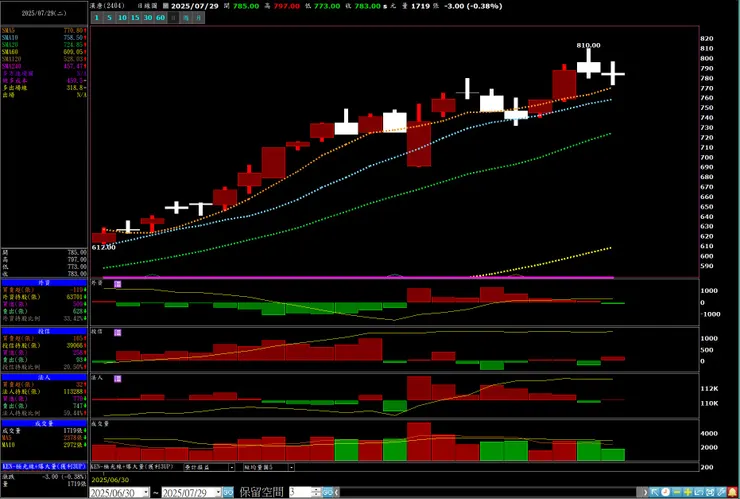The width and height of the screenshot is (740, 499).
Task: Click the yellow plus zoom-in icon
Action: (x=688, y=492)
